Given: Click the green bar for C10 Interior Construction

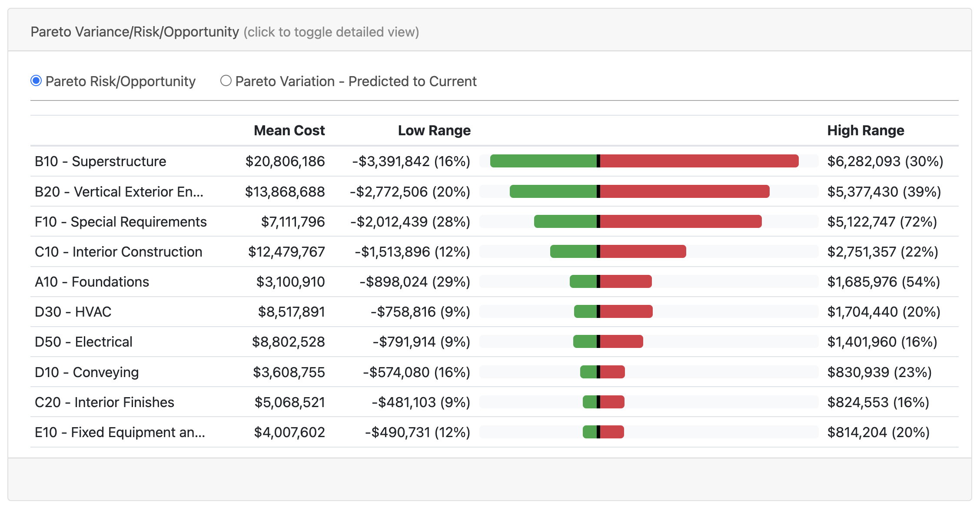Looking at the screenshot, I should [x=573, y=251].
